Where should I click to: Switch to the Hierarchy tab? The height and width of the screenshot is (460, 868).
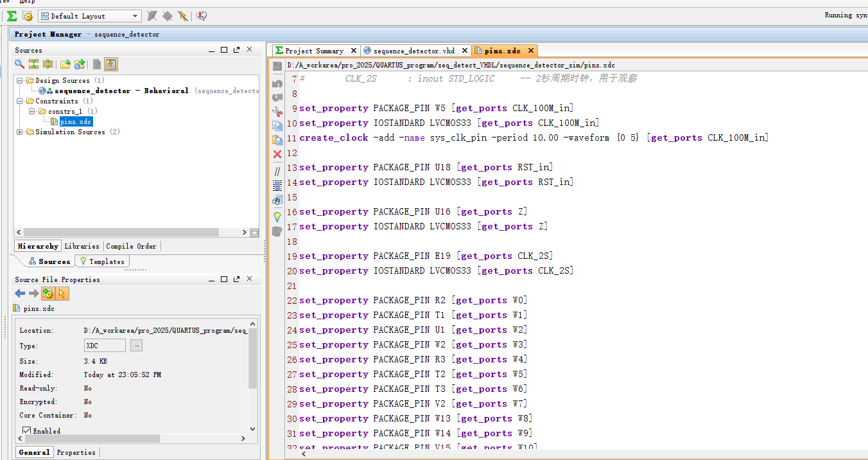coord(38,246)
